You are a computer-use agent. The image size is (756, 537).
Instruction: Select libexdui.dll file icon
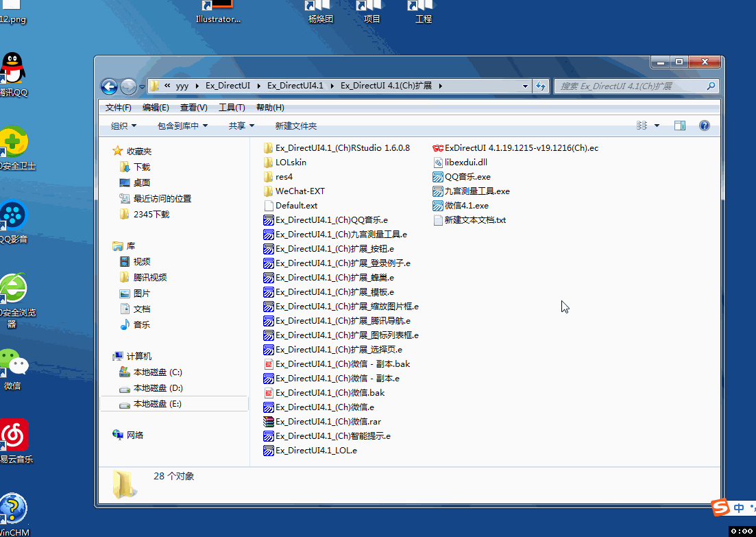pos(438,163)
